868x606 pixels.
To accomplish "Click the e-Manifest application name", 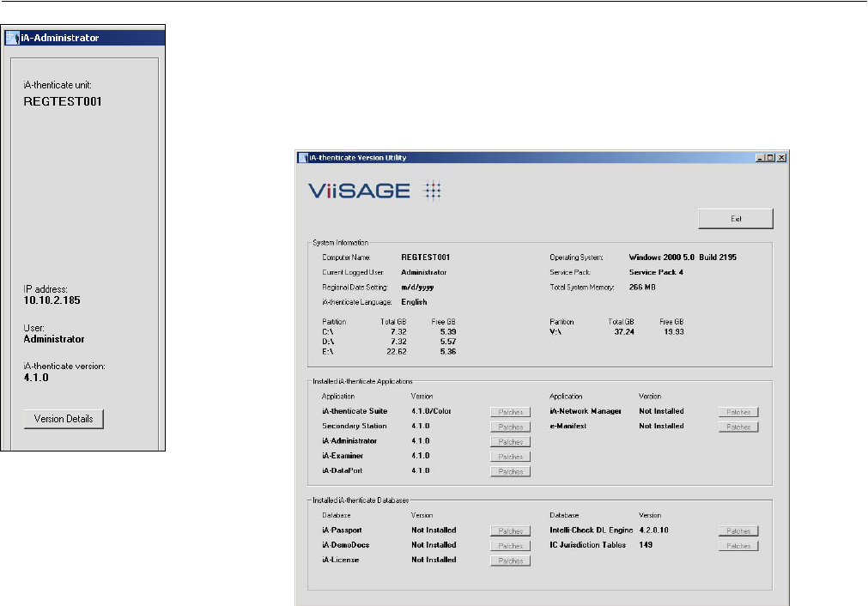I will (x=568, y=426).
